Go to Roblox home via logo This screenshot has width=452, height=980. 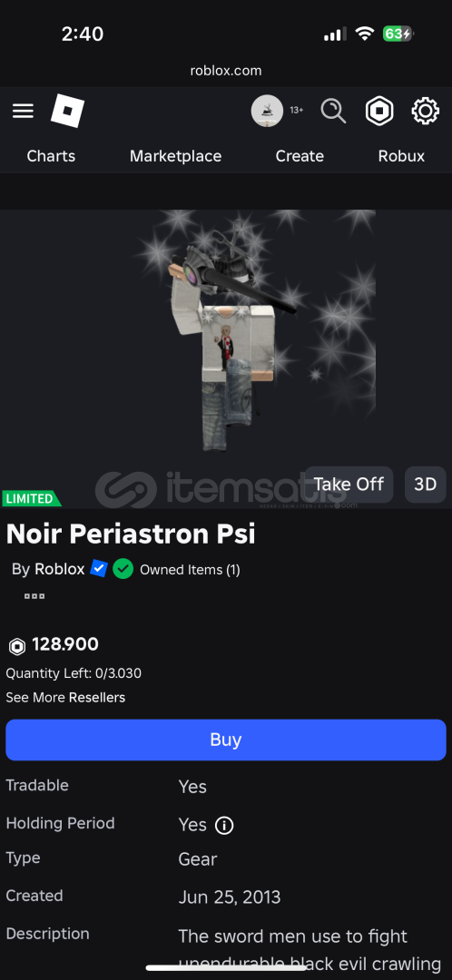click(x=67, y=111)
